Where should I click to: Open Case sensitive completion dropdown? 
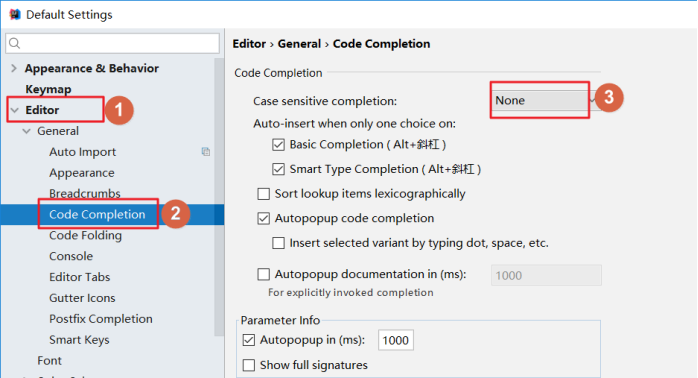click(546, 101)
